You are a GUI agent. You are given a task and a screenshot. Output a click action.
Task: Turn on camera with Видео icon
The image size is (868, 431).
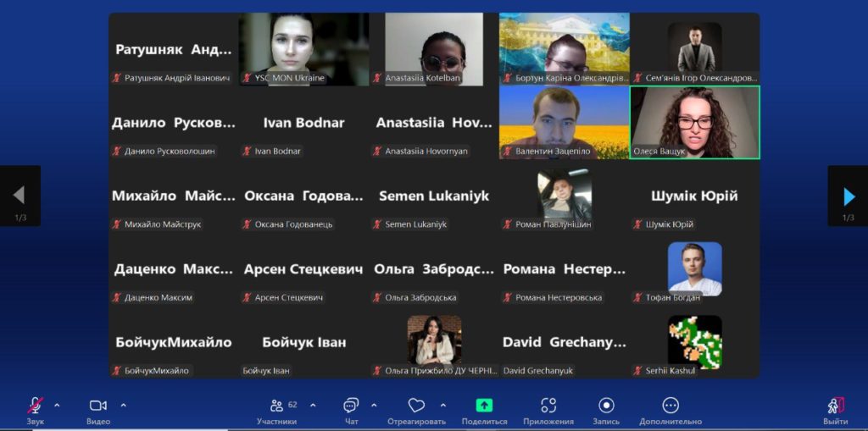(x=98, y=406)
